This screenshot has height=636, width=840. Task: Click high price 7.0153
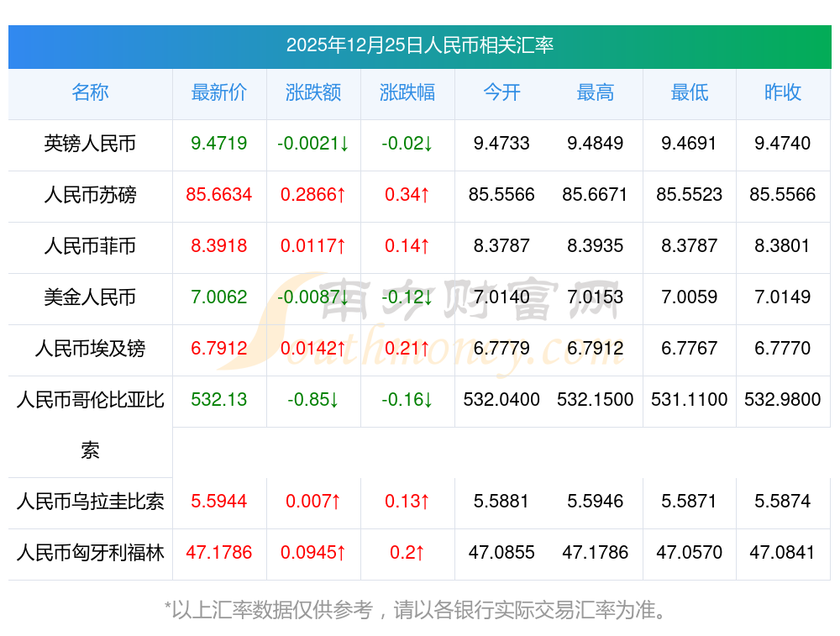(596, 297)
